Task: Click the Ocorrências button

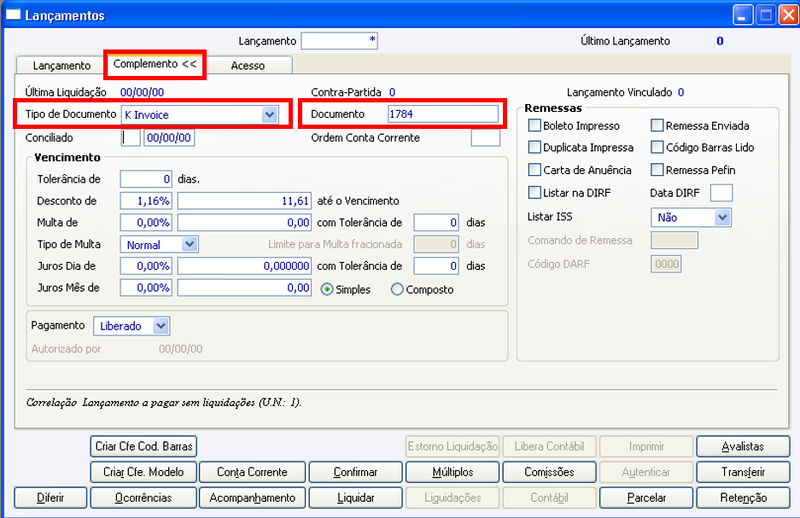Action: click(x=143, y=498)
